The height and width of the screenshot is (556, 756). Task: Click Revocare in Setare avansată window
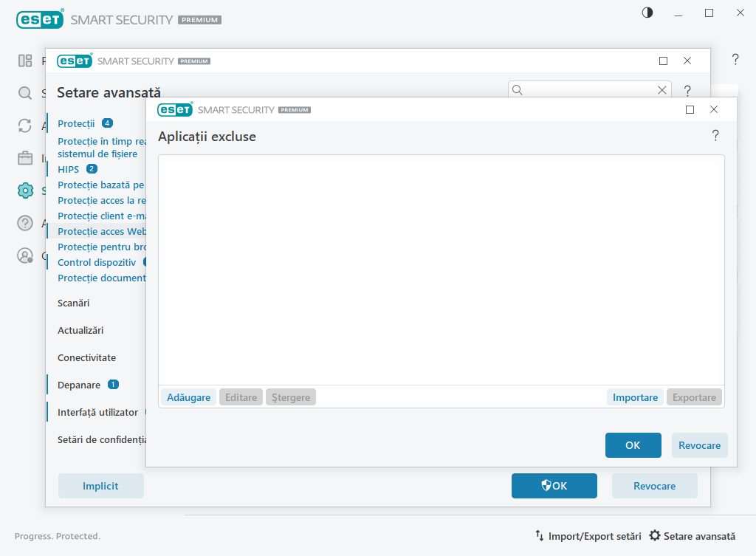coord(654,486)
